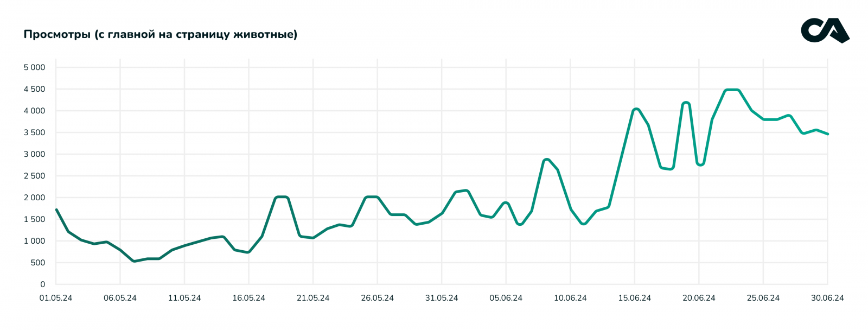This screenshot has height=330, width=868.
Task: Click the 05.06.24 x-axis label
Action: pyautogui.click(x=506, y=298)
